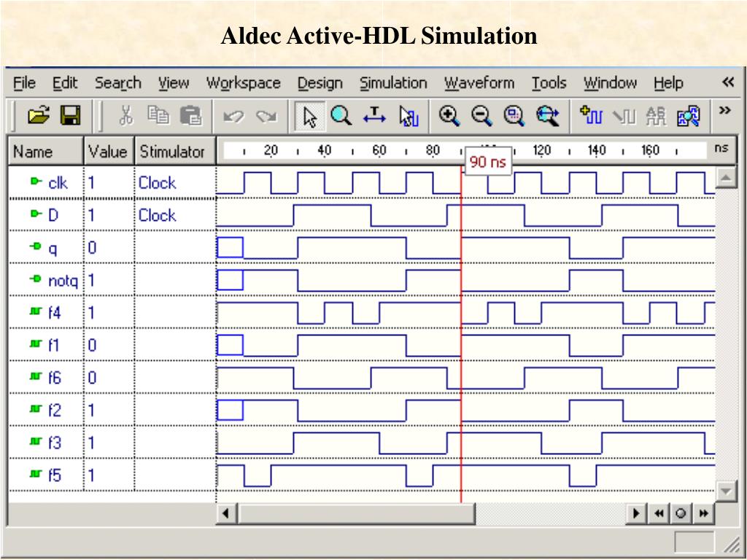This screenshot has width=747, height=560.
Task: Select the magnifier Zoom mode tool
Action: click(341, 116)
